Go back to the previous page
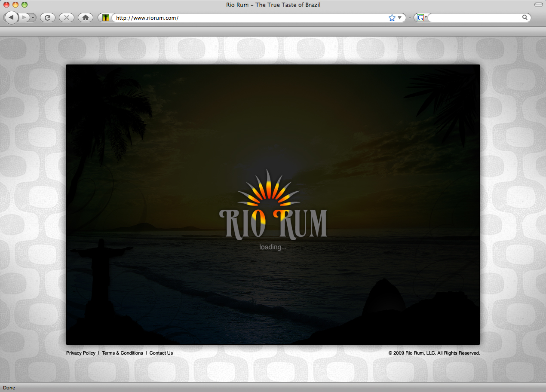The image size is (546, 392). click(11, 18)
